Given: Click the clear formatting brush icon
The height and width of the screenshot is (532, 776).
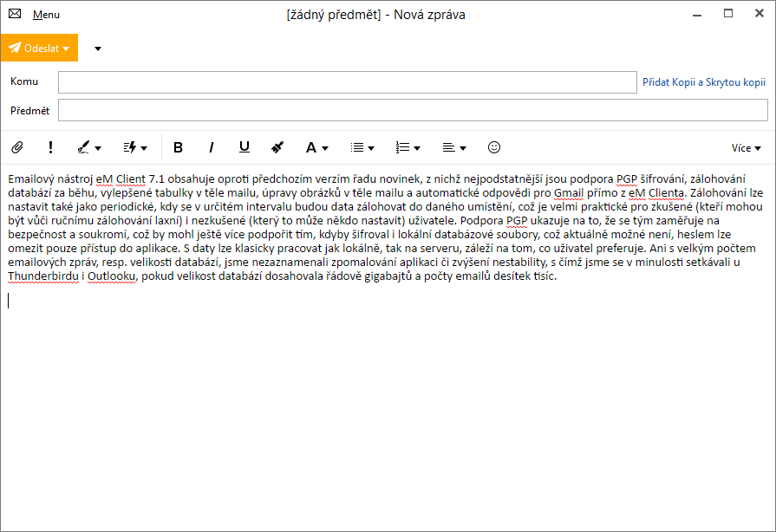Looking at the screenshot, I should coord(277,147).
